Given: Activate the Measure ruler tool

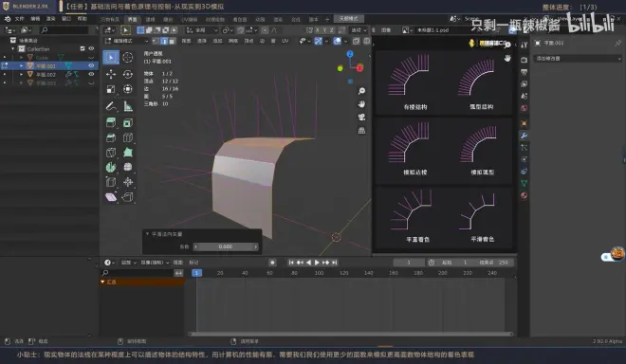Looking at the screenshot, I should 128,106.
